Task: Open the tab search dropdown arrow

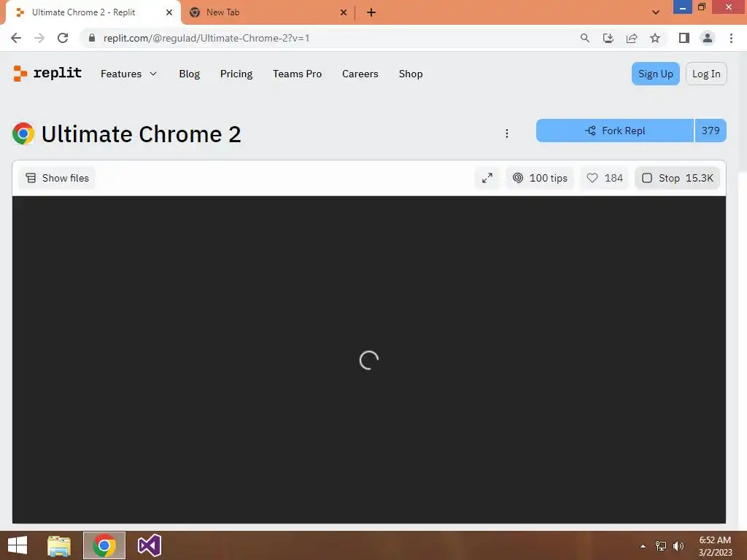Action: 656,12
